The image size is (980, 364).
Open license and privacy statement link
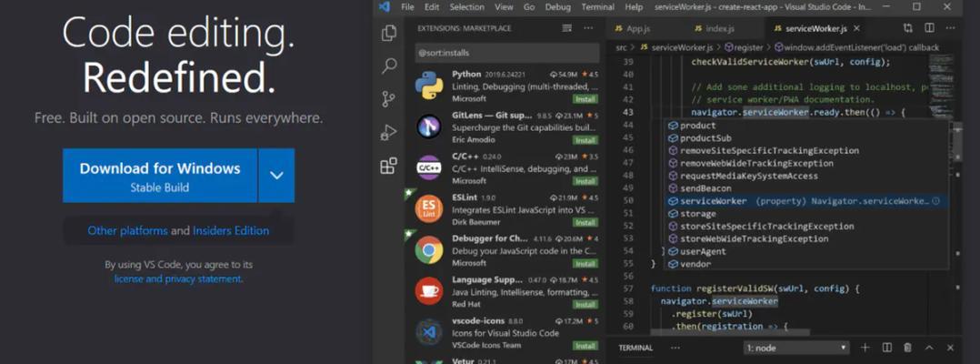(x=177, y=279)
